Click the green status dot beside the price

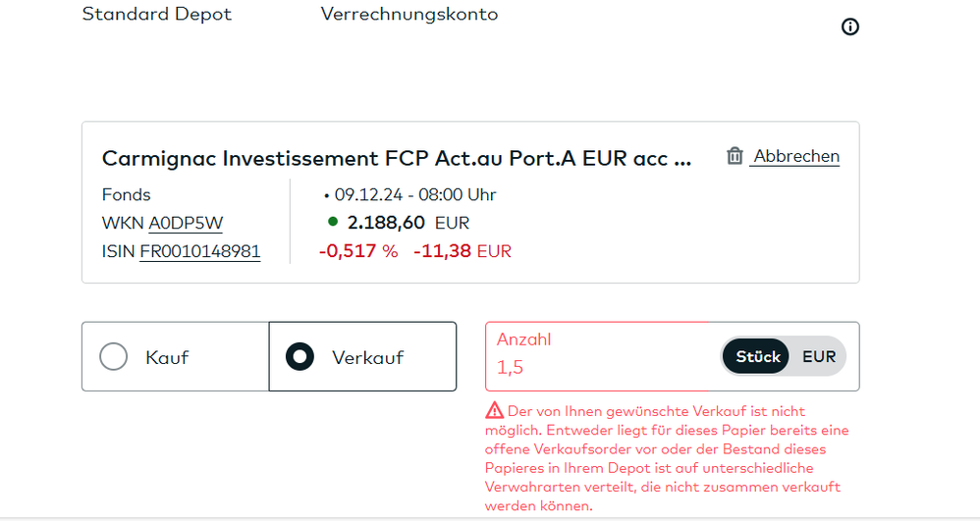point(334,222)
